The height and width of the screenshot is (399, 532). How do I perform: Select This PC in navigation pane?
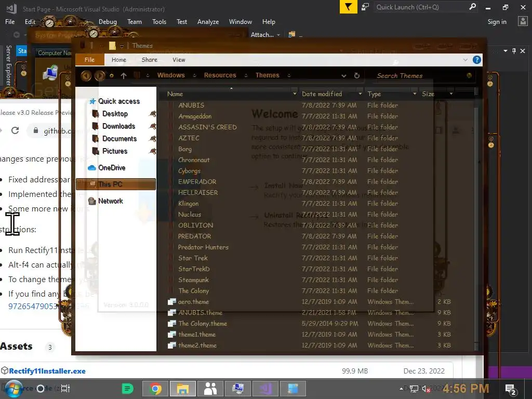click(116, 184)
